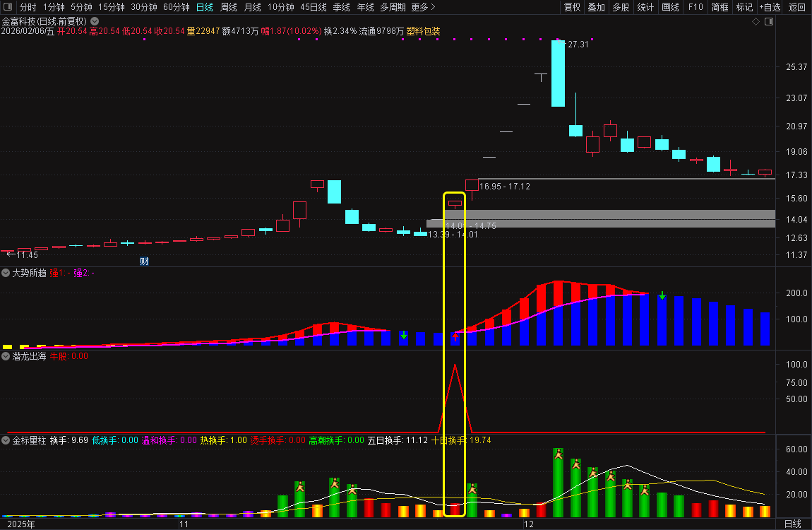Switch to 季线 quarterly chart
812x530 pixels.
click(x=341, y=7)
